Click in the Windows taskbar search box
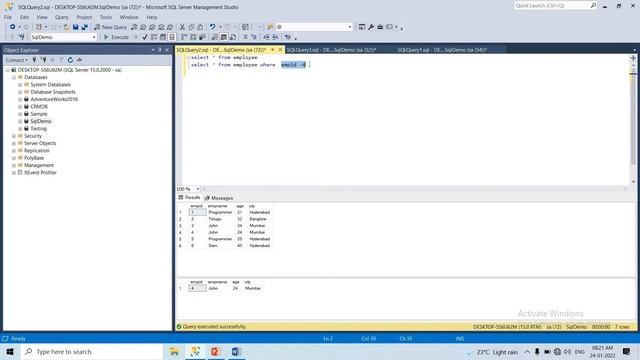The height and width of the screenshot is (360, 640). click(x=92, y=351)
